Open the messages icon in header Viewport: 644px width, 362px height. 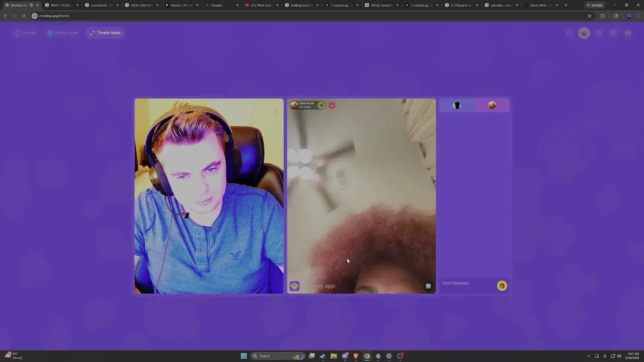[613, 33]
